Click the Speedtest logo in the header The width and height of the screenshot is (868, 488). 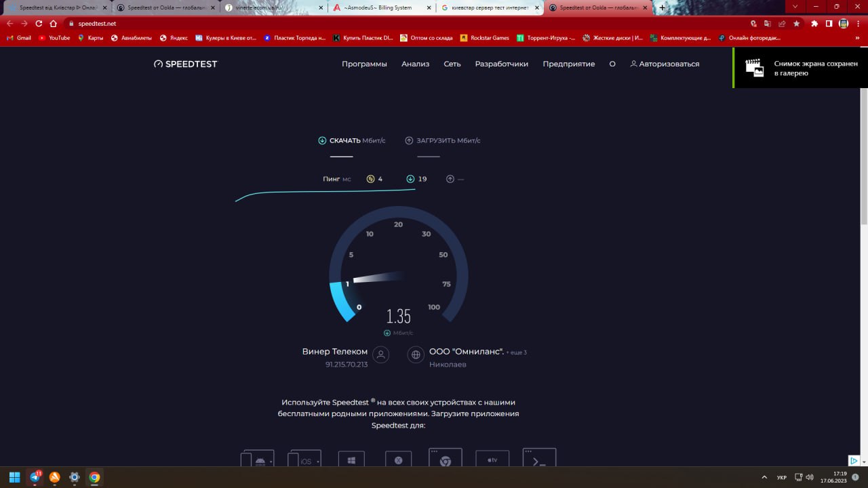[185, 64]
